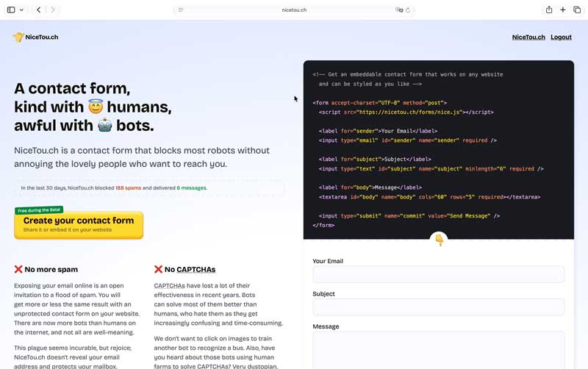Click the underlined CAPTCHAs word in paragraph

coord(170,285)
